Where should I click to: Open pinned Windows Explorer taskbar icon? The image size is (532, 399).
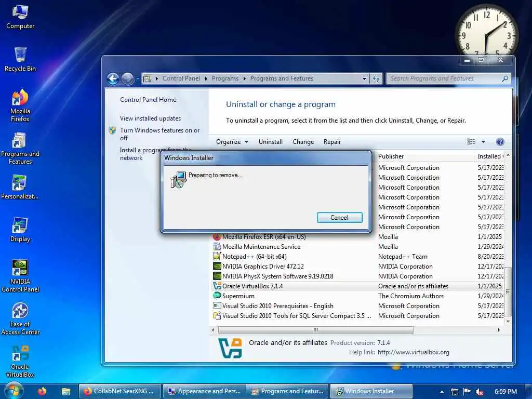click(x=66, y=391)
